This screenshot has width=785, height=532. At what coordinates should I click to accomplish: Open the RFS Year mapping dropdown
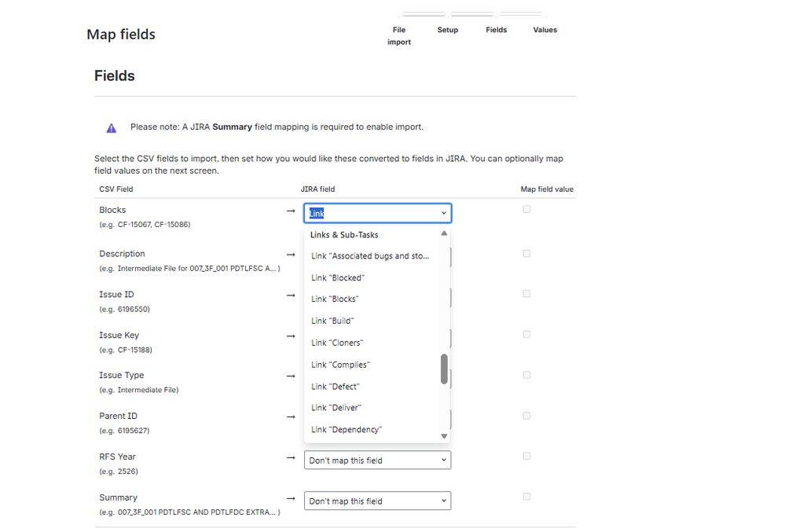coord(377,459)
